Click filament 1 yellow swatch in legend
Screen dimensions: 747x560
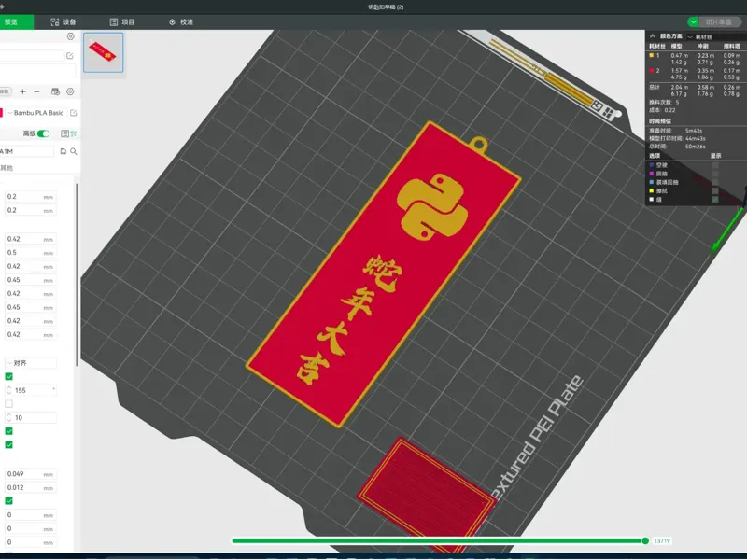click(x=651, y=56)
